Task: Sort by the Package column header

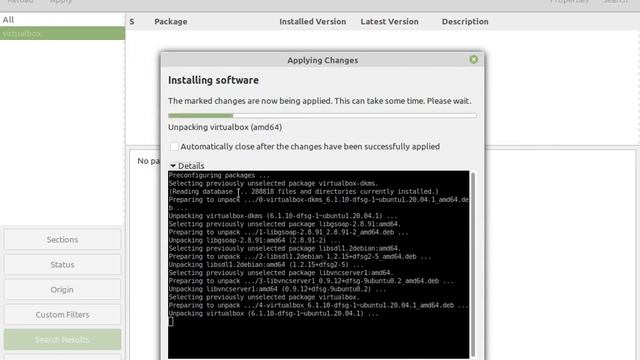Action: (x=171, y=22)
